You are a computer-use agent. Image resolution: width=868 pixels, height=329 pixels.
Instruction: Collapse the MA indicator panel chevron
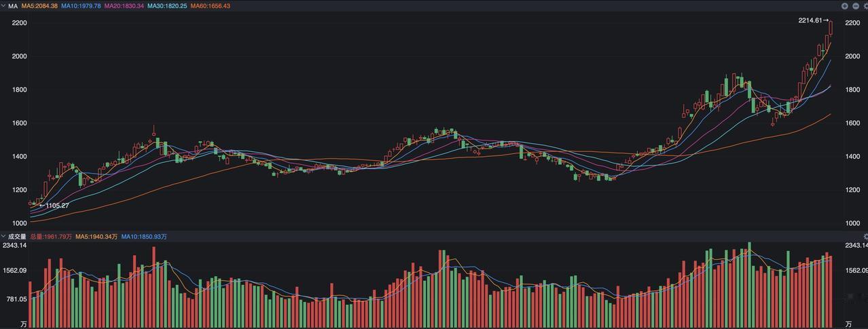click(x=3, y=6)
